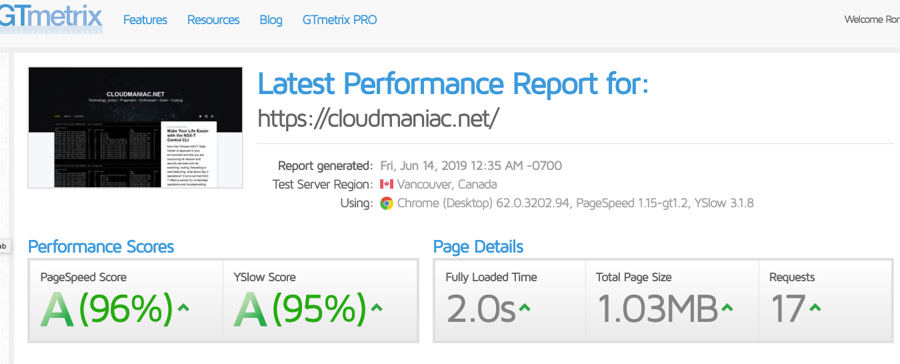Select the Chrome (Desktop) 62.0.3202.94 text
900x364 pixels.
484,203
